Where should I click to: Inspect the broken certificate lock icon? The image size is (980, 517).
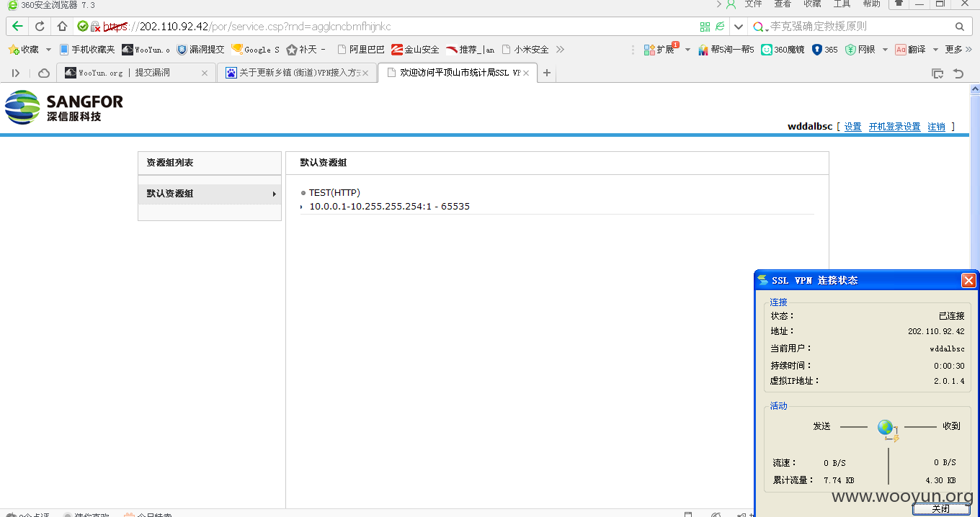[x=95, y=27]
